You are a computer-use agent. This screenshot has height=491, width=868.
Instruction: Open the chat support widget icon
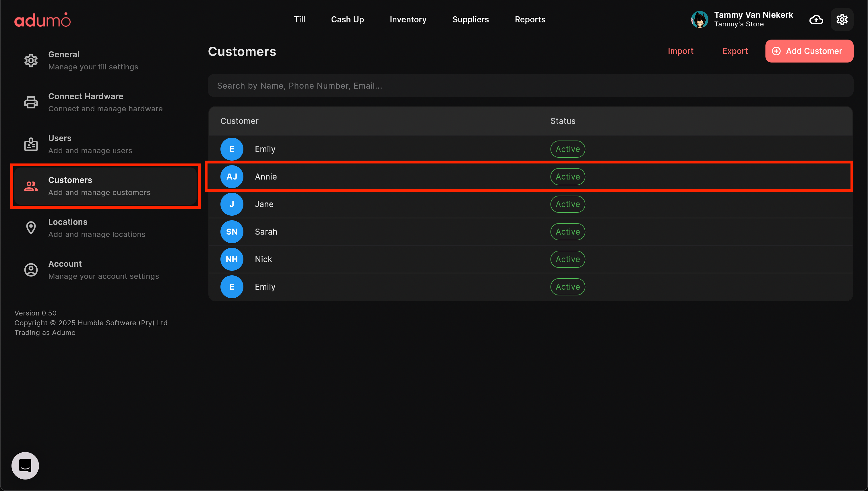coord(25,466)
